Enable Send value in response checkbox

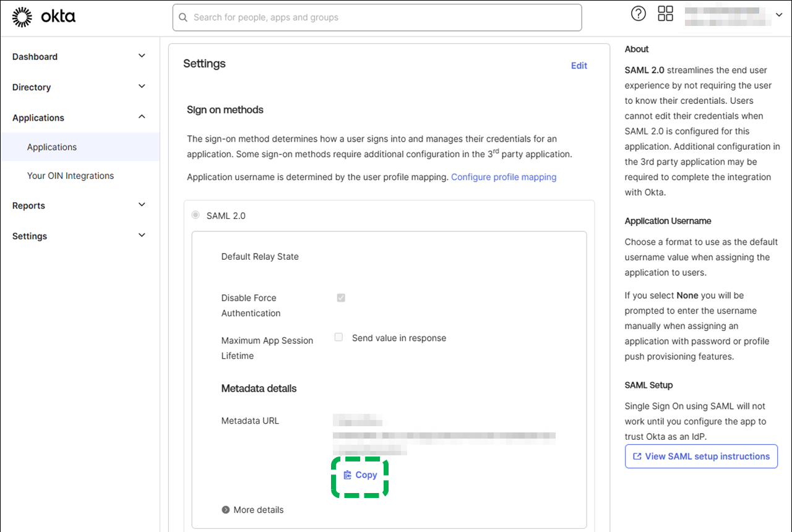(338, 337)
